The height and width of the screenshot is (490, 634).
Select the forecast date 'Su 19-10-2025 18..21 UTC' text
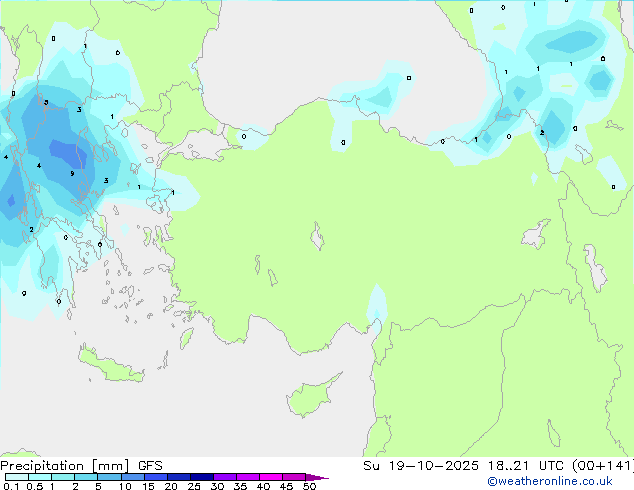tap(463, 466)
